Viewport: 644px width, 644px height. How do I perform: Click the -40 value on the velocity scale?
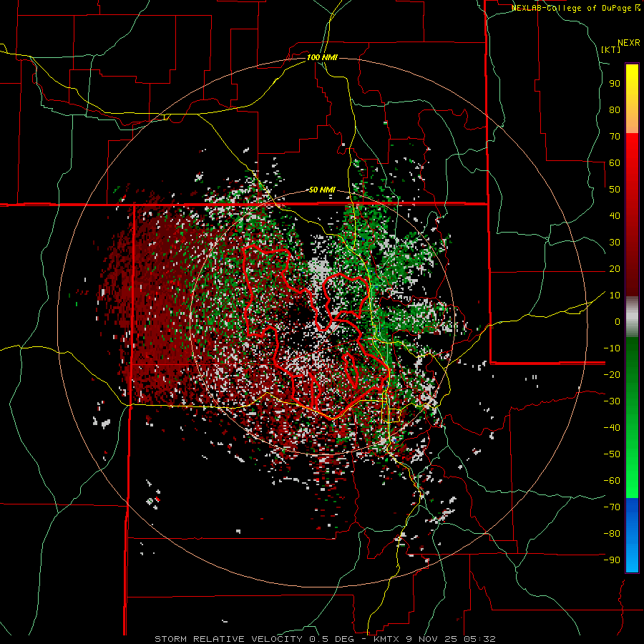pyautogui.click(x=612, y=428)
